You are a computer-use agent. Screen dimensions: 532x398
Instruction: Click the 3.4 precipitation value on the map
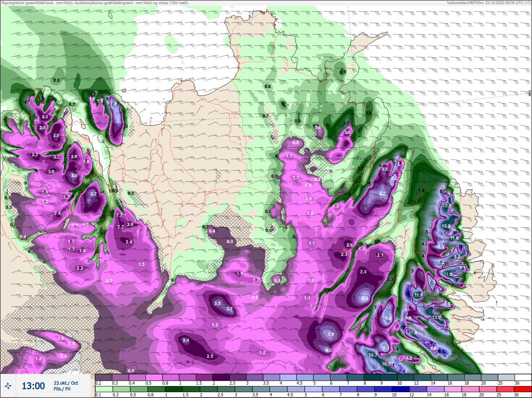click(x=186, y=341)
